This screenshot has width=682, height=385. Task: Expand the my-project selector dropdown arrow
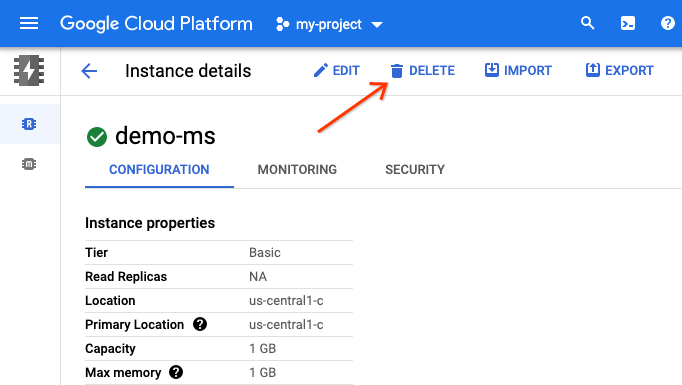click(x=377, y=25)
